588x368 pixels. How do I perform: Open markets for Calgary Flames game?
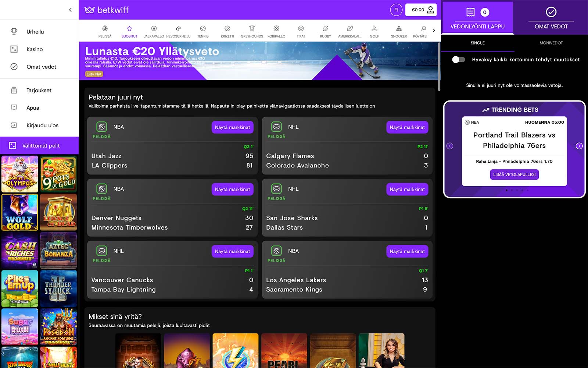(x=407, y=127)
